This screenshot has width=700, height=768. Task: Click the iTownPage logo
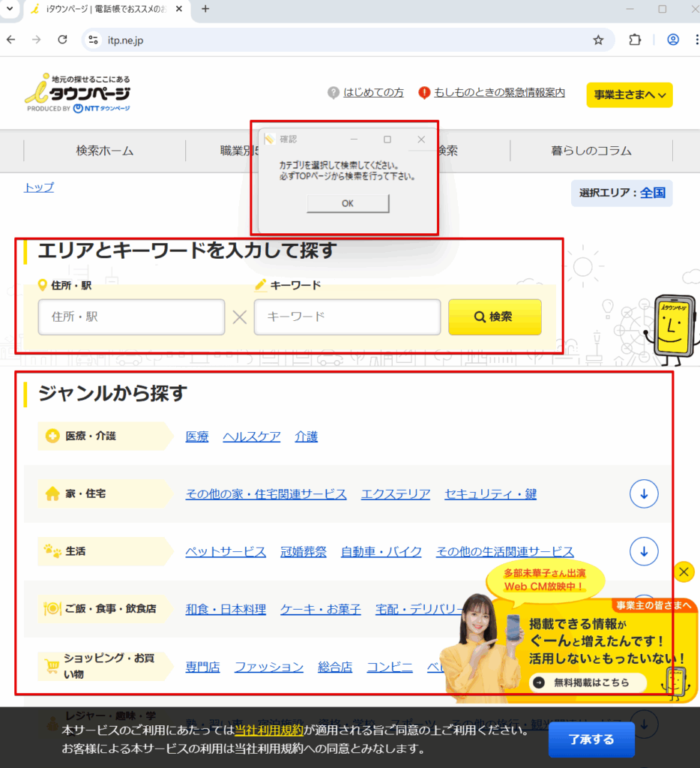click(x=77, y=93)
